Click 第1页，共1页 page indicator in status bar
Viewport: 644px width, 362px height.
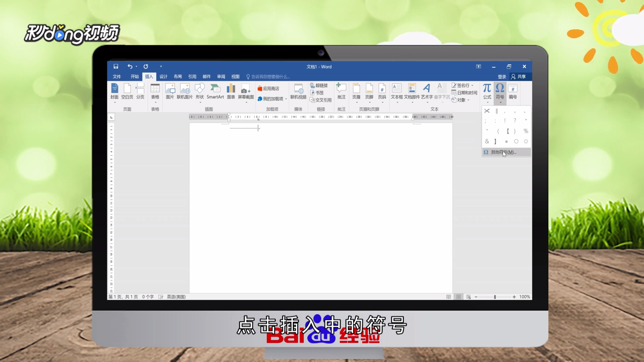click(123, 297)
